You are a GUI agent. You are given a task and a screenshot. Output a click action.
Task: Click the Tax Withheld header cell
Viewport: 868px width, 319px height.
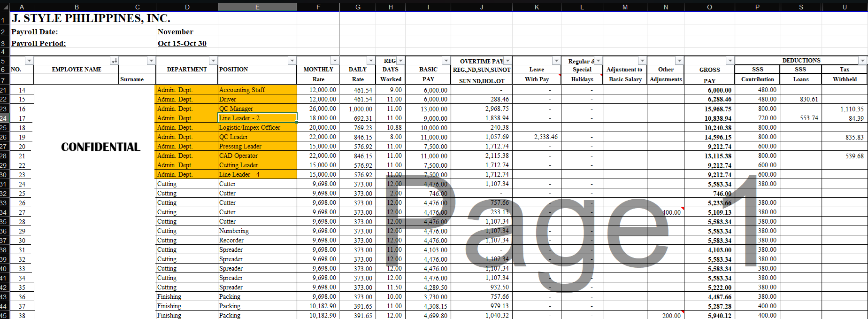click(x=845, y=74)
